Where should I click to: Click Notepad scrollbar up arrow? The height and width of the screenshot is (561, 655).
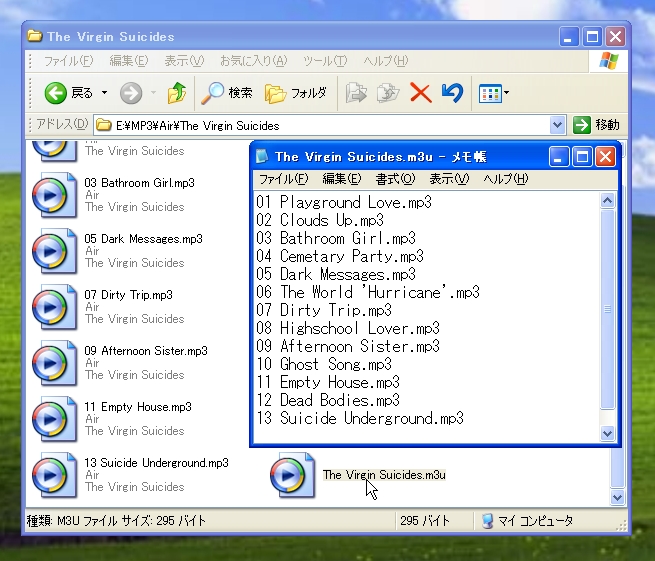[607, 201]
